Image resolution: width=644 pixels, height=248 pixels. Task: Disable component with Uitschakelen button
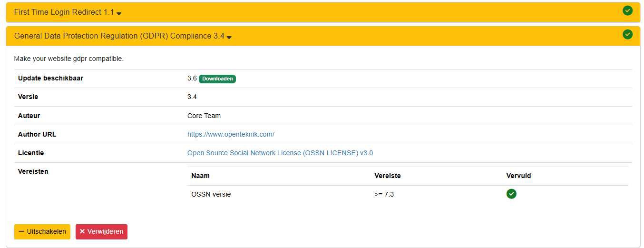42,232
